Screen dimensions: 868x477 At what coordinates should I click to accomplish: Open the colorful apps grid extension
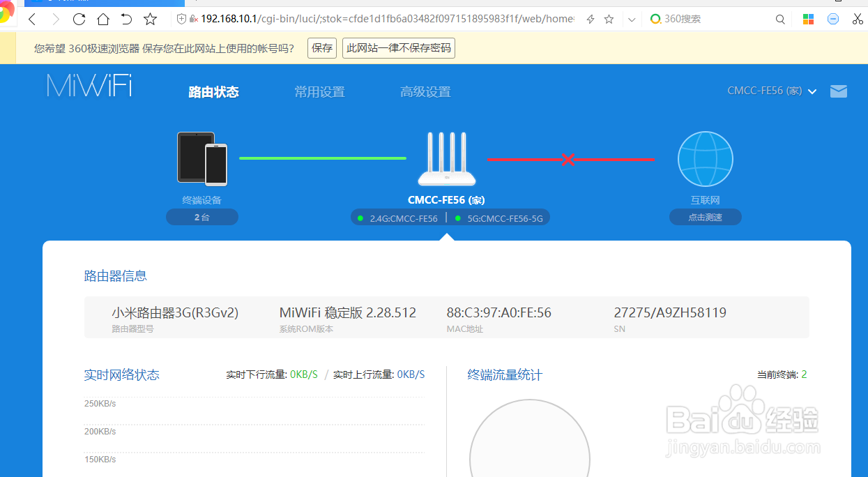809,20
